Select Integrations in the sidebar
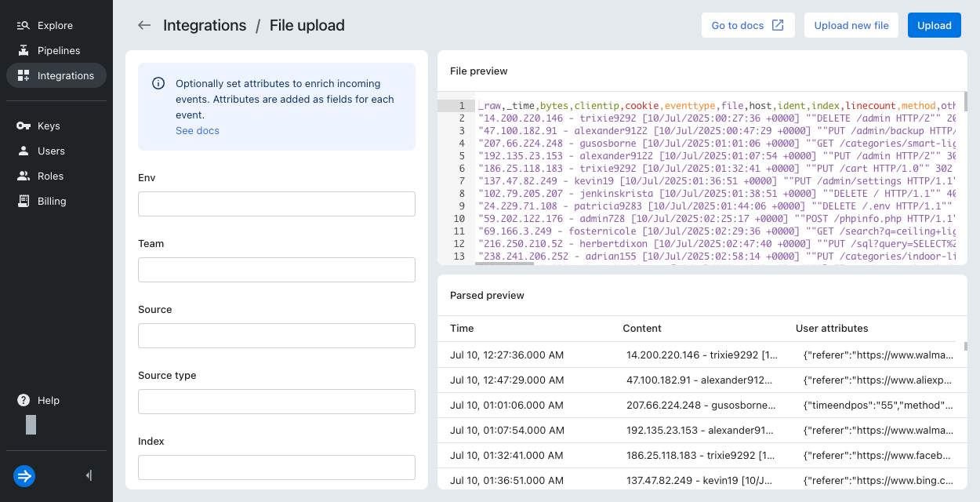Screen dimensions: 980x502 tap(56, 75)
